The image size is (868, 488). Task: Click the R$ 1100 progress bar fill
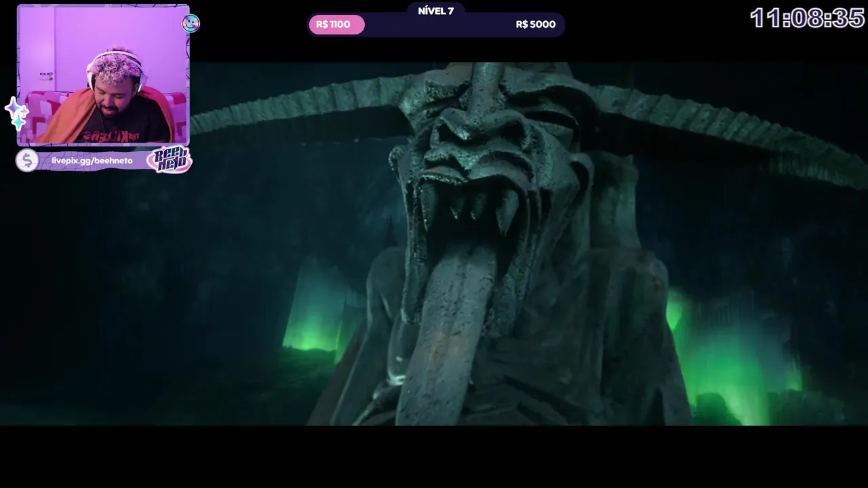(336, 25)
